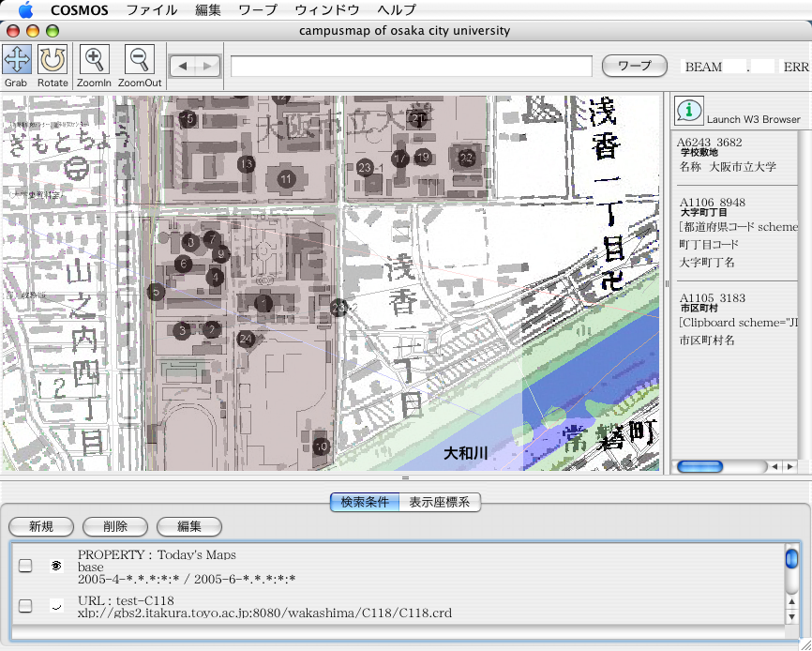Click the condition list scroll-down arrow
The width and height of the screenshot is (812, 651).
[791, 617]
